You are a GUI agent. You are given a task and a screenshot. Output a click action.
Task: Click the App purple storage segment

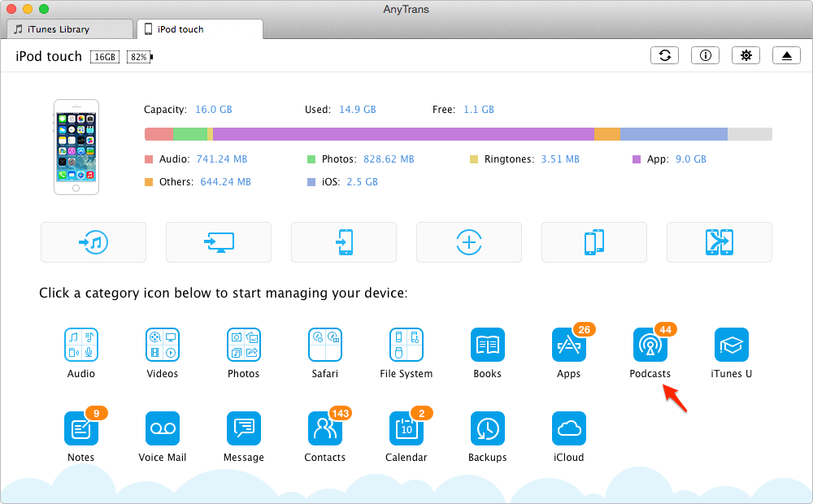point(403,134)
